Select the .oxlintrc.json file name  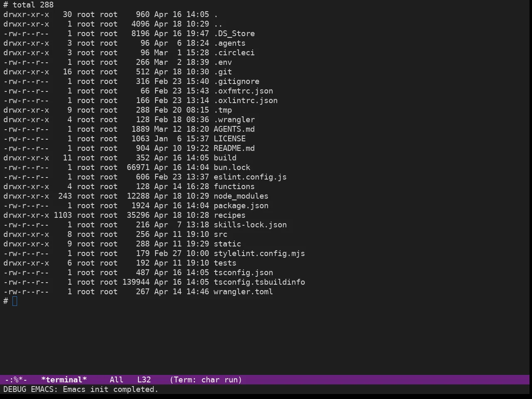[246, 101]
